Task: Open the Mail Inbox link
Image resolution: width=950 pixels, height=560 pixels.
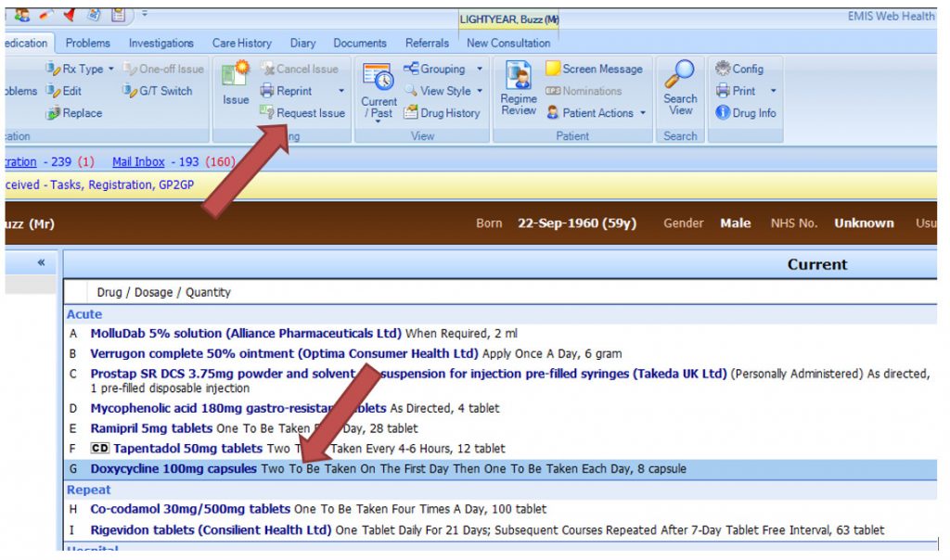Action: tap(138, 162)
